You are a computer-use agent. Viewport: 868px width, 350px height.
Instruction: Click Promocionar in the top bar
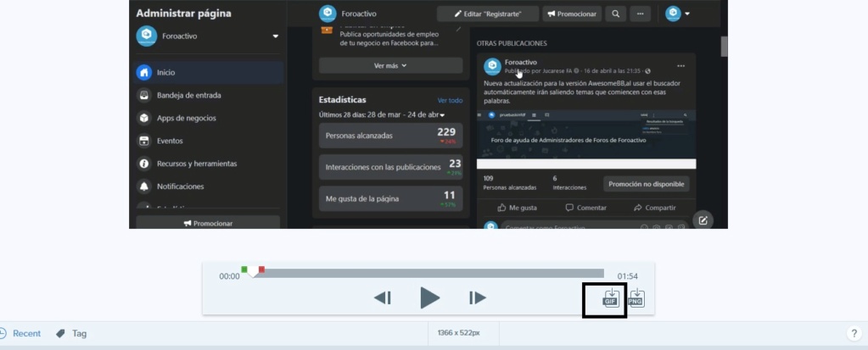tap(572, 14)
